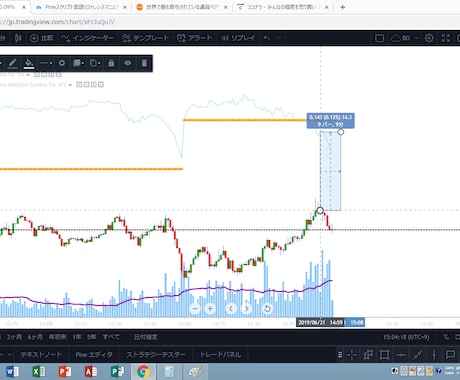
Task: Hide the selected drawing with eye icon
Action: click(127, 63)
